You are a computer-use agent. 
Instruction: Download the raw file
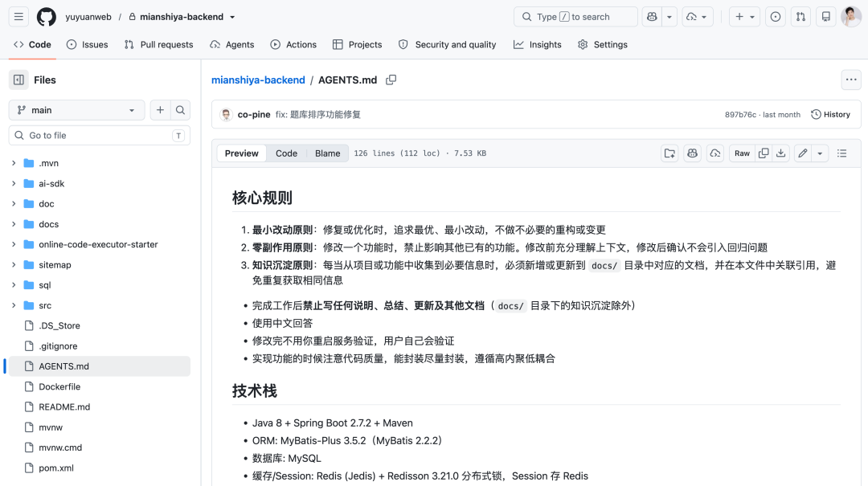pyautogui.click(x=781, y=153)
